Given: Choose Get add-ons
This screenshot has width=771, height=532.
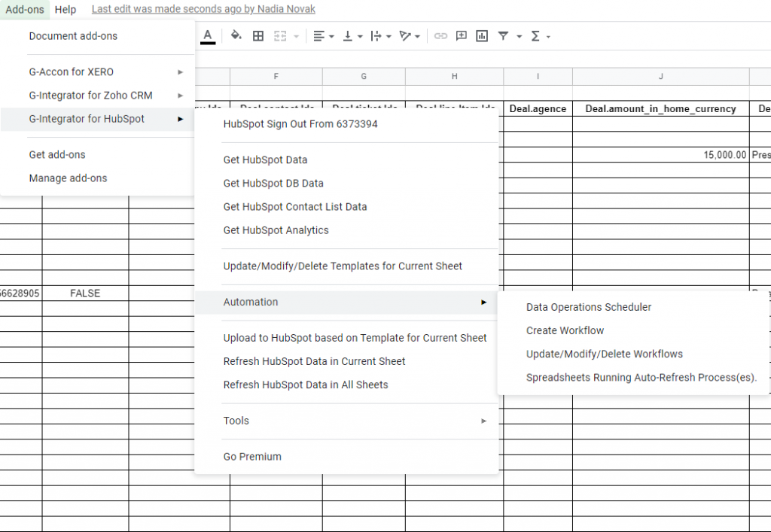Looking at the screenshot, I should [x=97, y=155].
